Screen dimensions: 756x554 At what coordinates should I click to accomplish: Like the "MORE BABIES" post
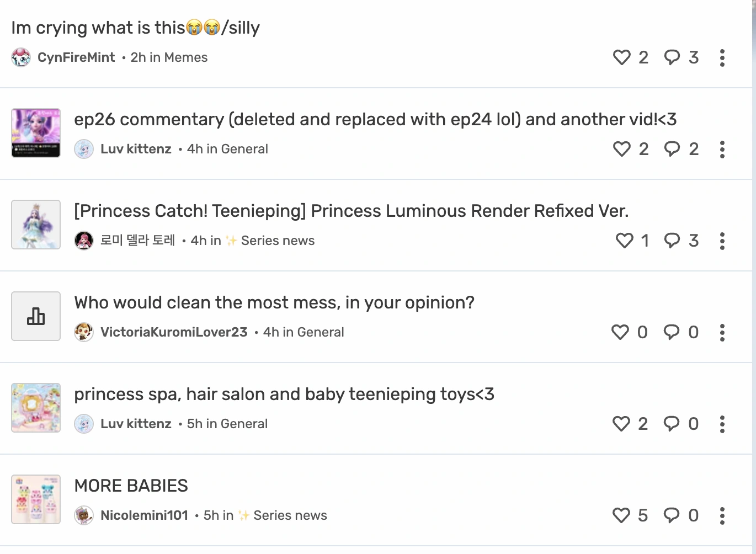622,515
